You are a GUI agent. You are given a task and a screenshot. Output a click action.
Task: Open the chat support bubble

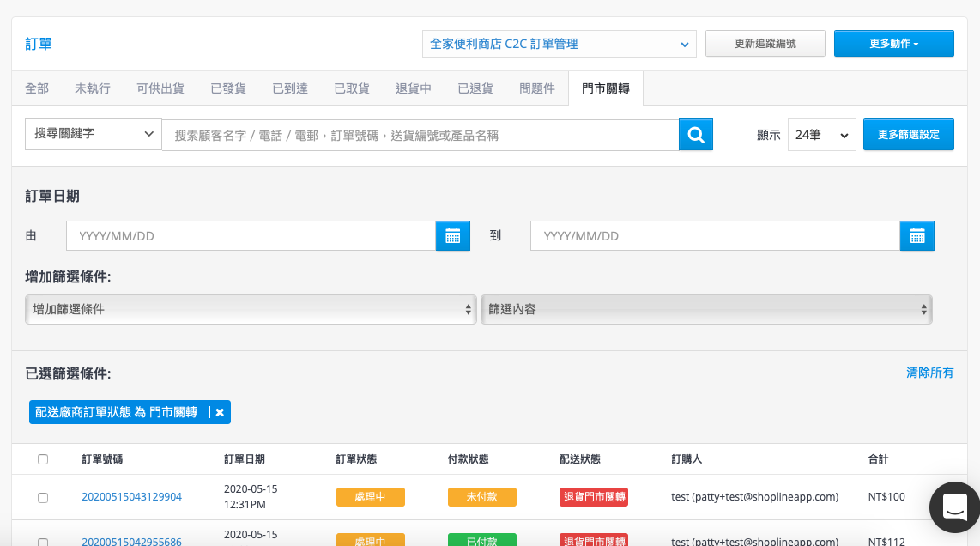coord(954,507)
